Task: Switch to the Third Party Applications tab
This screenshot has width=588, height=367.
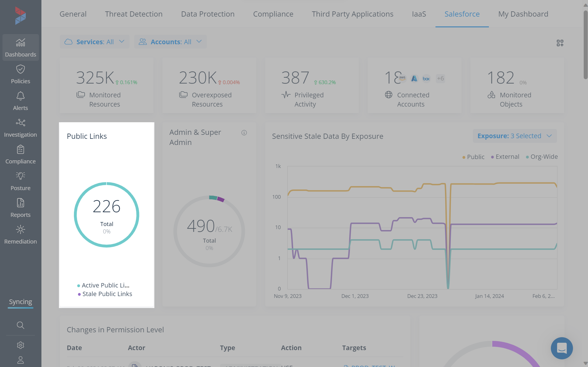Action: (353, 14)
